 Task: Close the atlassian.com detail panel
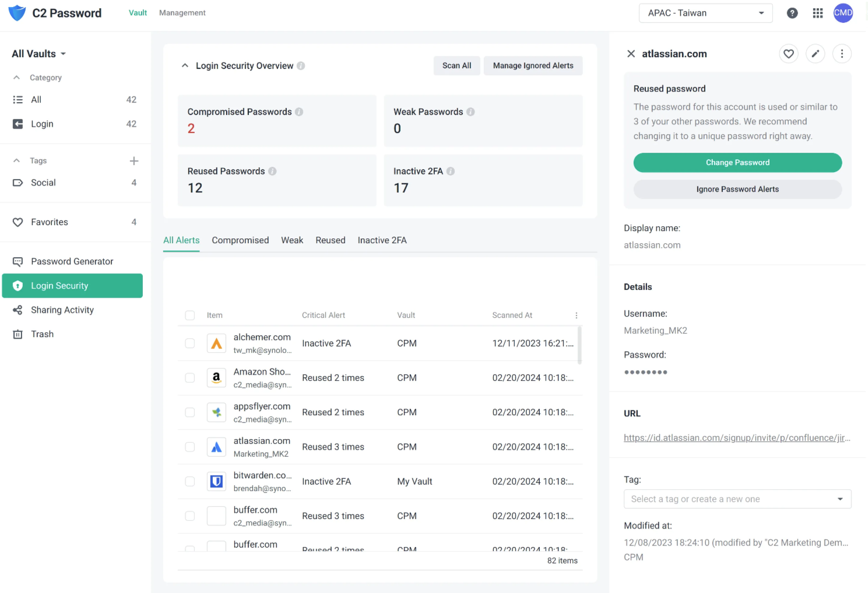tap(631, 54)
